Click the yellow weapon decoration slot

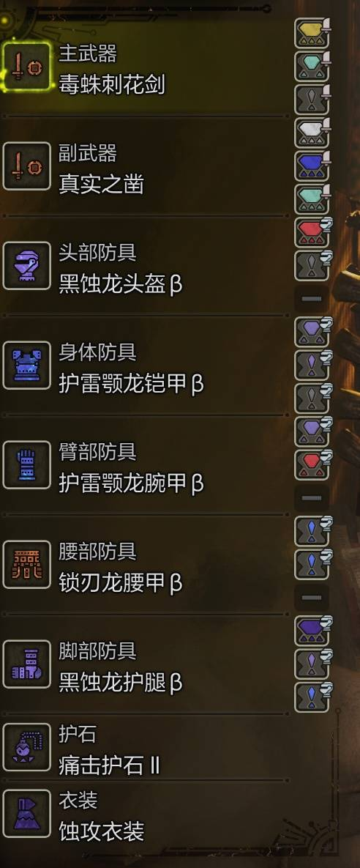[x=312, y=33]
